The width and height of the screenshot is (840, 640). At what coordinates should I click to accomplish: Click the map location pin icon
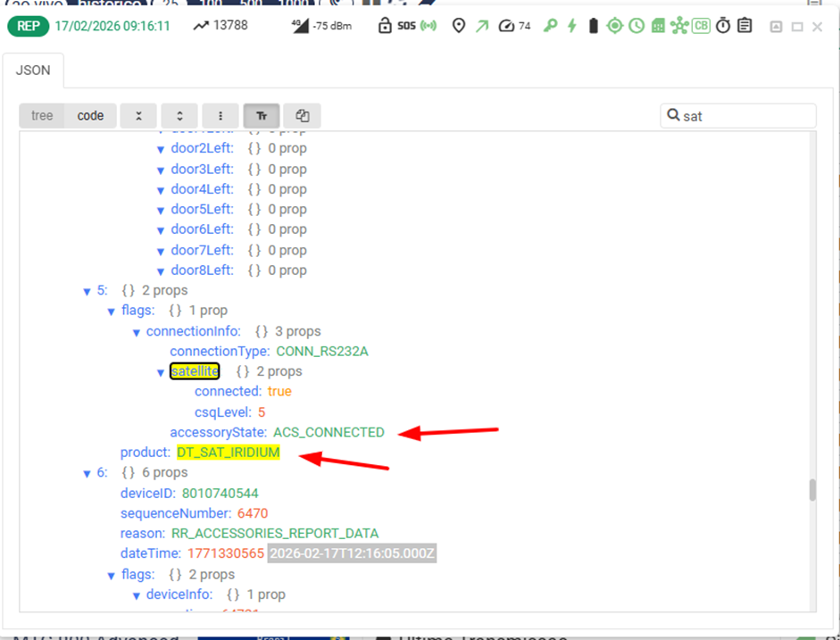click(x=459, y=26)
